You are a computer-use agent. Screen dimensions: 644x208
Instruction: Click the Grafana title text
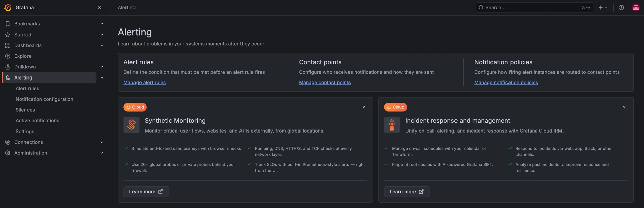[24, 7]
